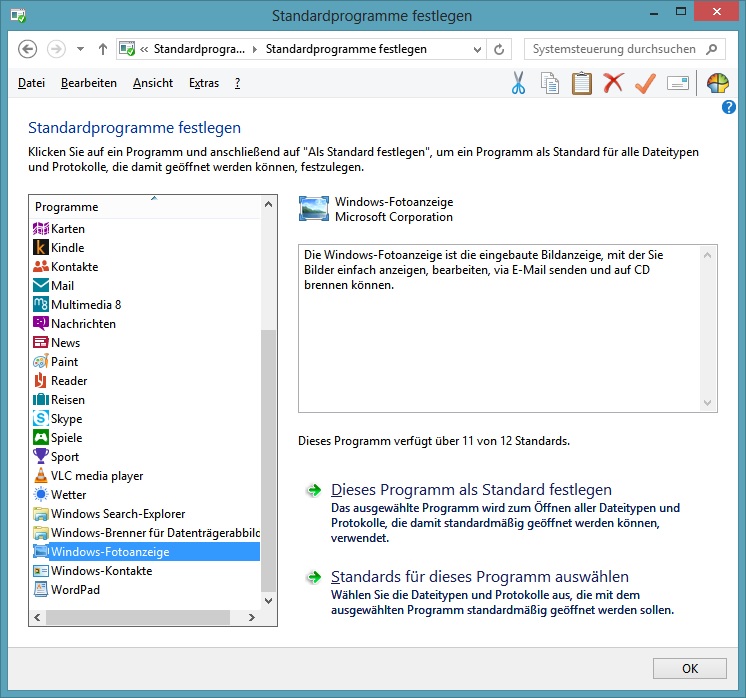
Task: Click the refresh button beside address bar
Action: tap(500, 49)
